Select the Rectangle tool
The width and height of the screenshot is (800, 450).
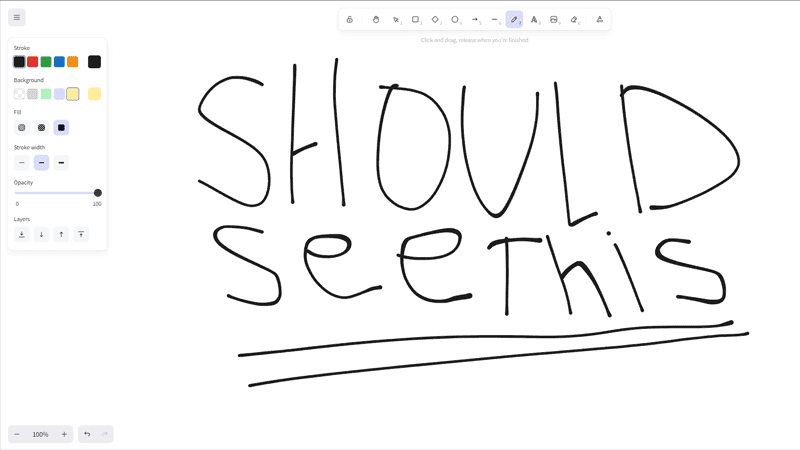click(x=416, y=19)
